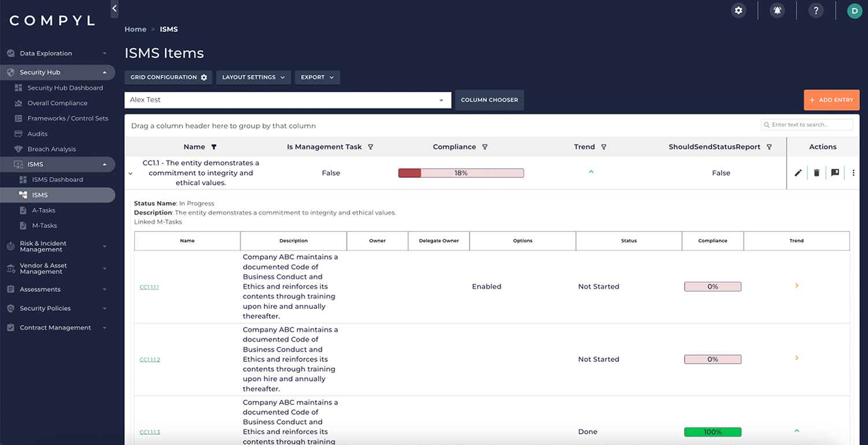Viewport: 868px width, 445px height.
Task: Open the edit pencil icon for CC1.1
Action: pyautogui.click(x=798, y=173)
